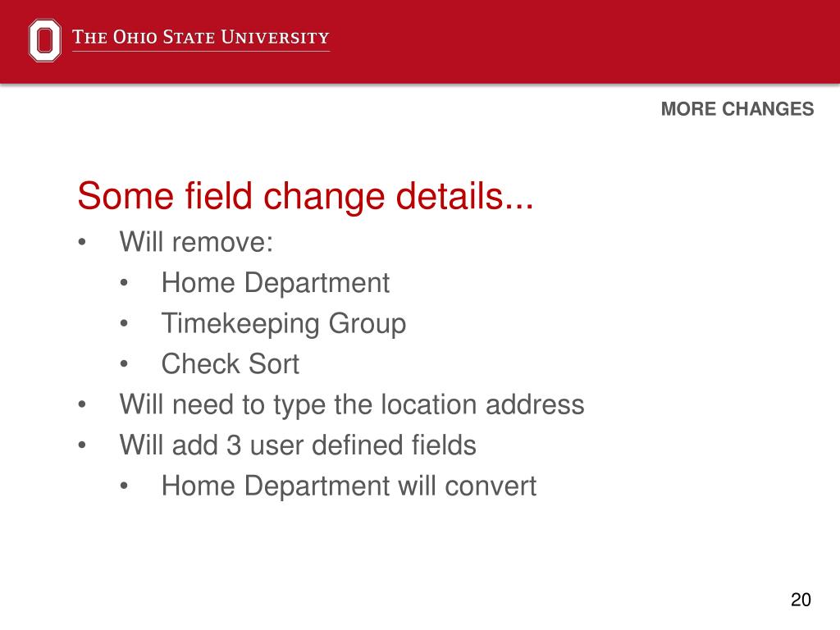Click the bullet before 'Home Department will convert'
Screen dimensions: 840x630
pos(124,486)
